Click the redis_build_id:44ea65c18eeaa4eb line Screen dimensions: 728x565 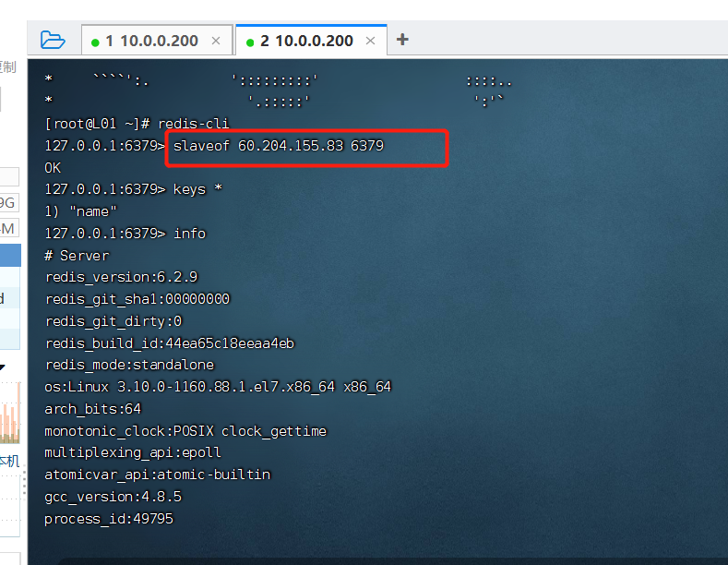pyautogui.click(x=170, y=343)
